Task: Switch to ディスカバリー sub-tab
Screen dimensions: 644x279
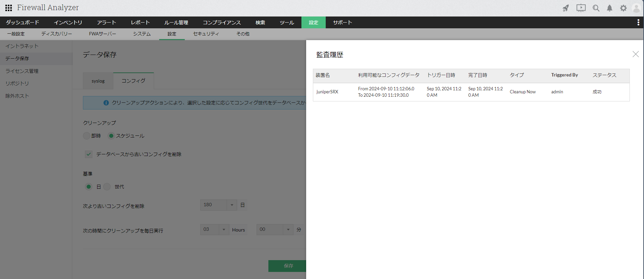Action: click(x=57, y=34)
